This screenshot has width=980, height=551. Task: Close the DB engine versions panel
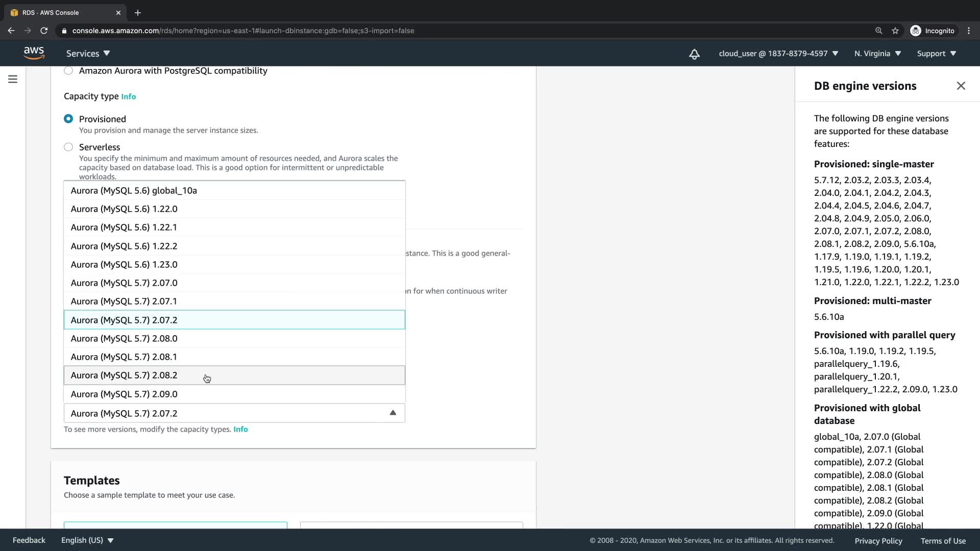(961, 86)
